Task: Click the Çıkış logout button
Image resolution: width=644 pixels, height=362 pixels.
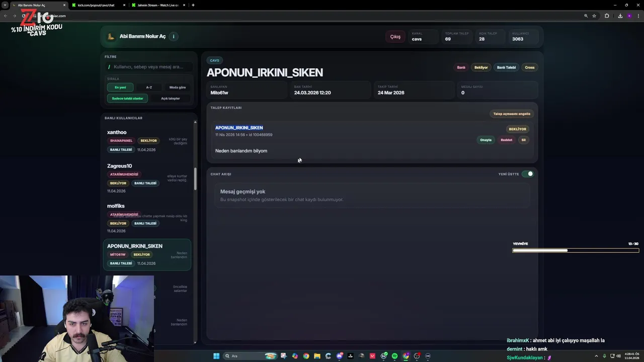Action: pos(395,37)
